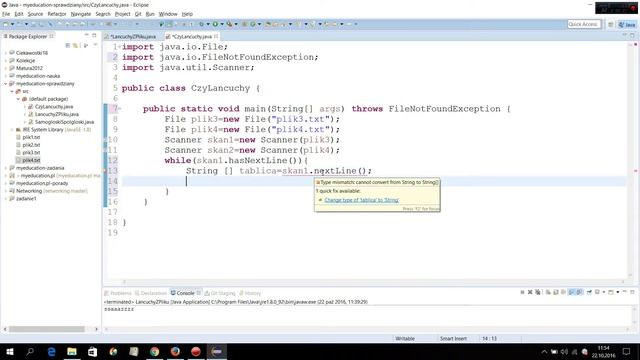
Task: Click the error marker on line 13
Action: coord(105,171)
